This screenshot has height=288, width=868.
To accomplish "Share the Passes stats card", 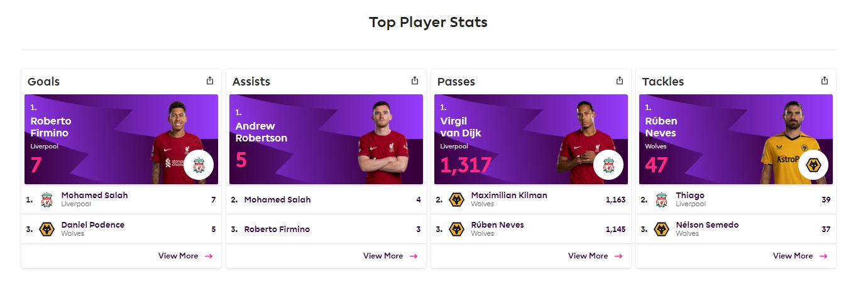I will pos(620,80).
